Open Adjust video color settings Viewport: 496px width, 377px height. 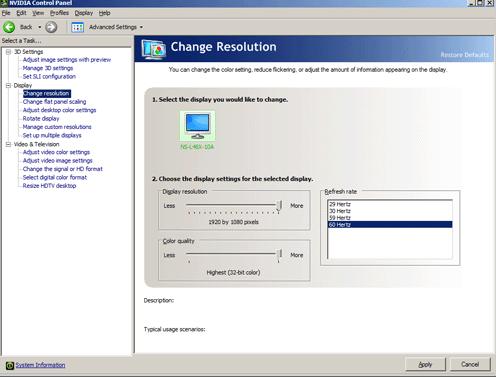click(x=56, y=152)
